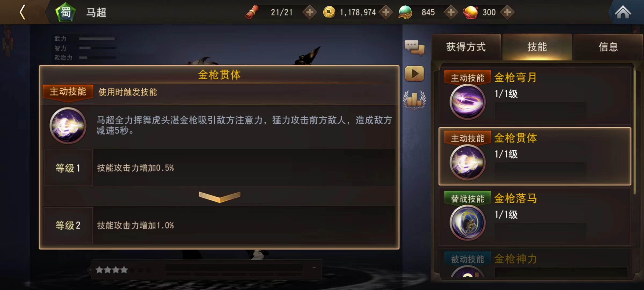Open the chat bubbles icon
Viewport: 644px width, 290px height.
[415, 48]
